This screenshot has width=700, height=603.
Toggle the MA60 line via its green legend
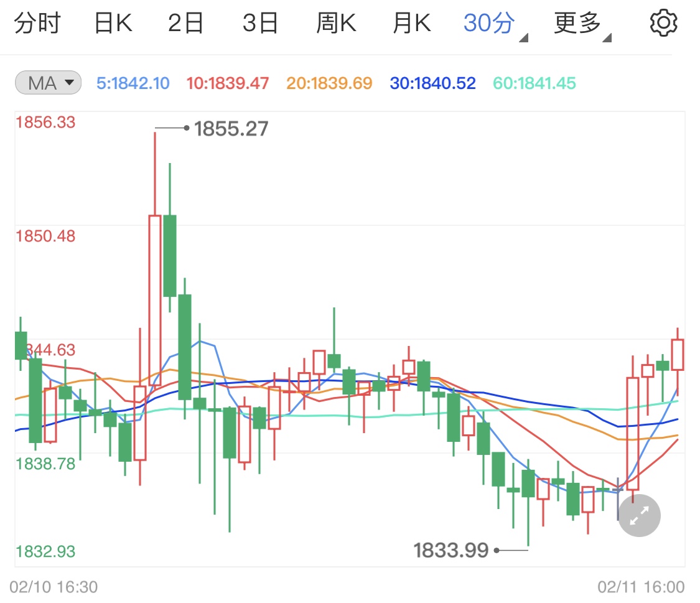pyautogui.click(x=533, y=83)
